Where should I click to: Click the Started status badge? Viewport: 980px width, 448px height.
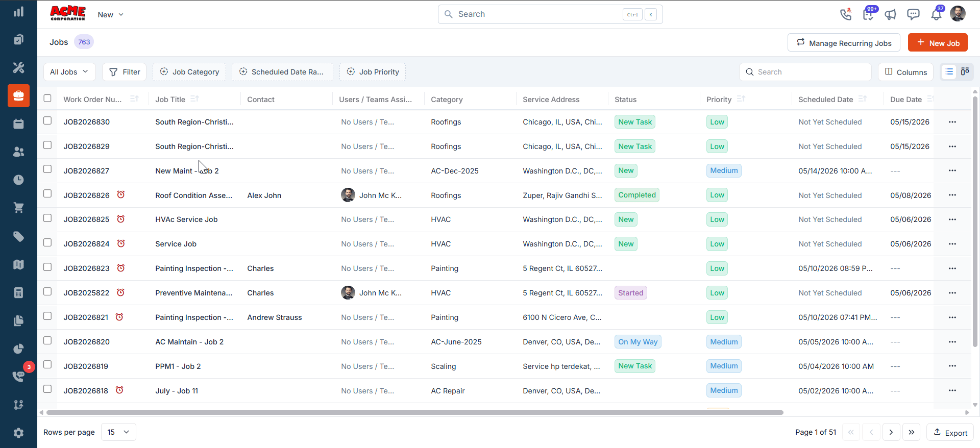[x=631, y=293]
